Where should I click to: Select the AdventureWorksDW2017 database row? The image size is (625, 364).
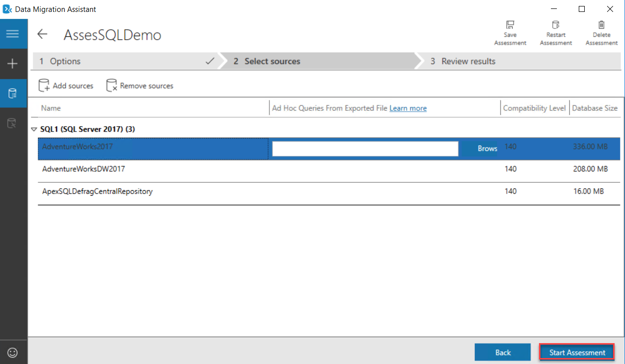(84, 169)
